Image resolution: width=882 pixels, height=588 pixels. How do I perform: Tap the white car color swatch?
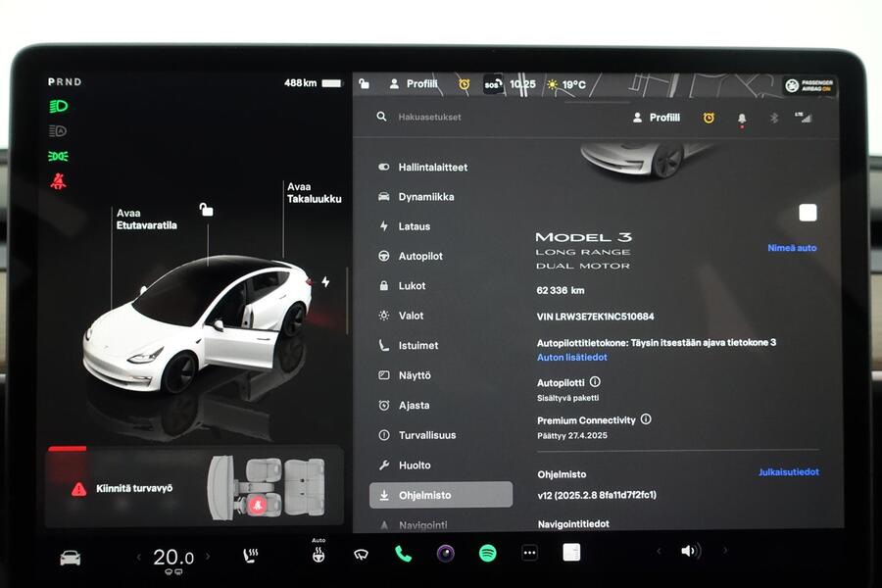coord(808,213)
